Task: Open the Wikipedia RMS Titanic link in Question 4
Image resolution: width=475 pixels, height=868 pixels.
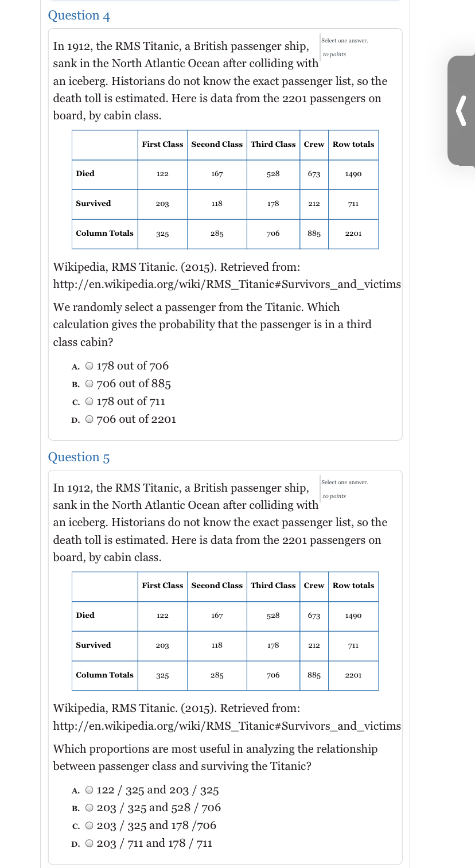Action: click(x=227, y=284)
